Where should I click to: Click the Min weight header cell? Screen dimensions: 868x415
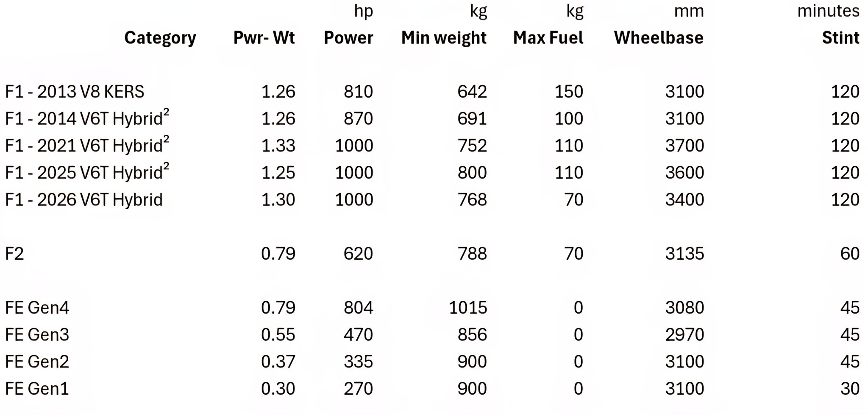pos(444,38)
